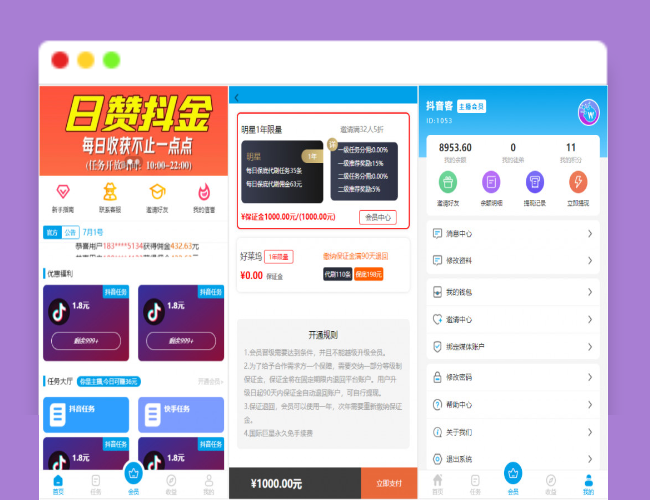This screenshot has height=500, width=650.
Task: Expand the 帮助中心 help center entry
Action: pos(512,405)
